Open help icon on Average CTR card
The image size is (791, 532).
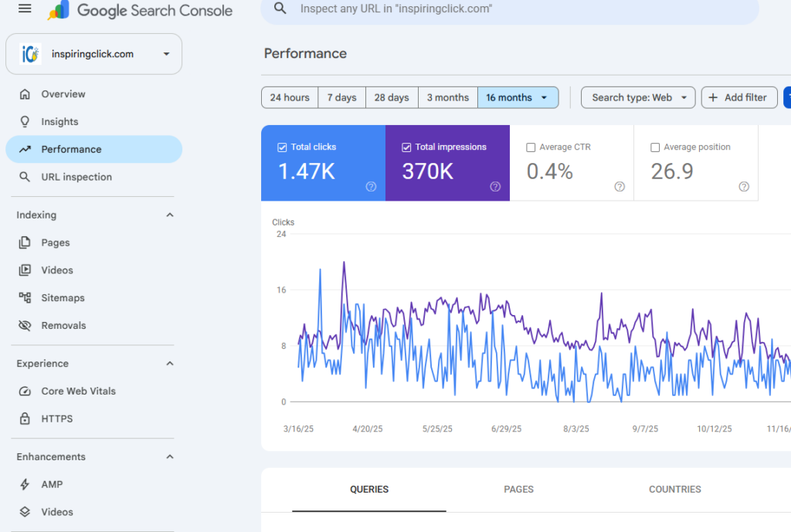click(620, 187)
